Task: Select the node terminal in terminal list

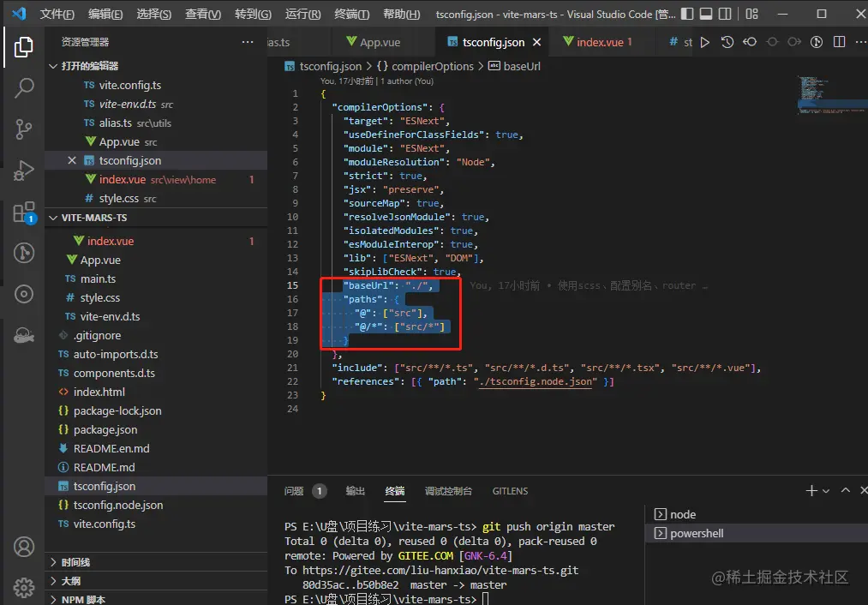Action: 682,514
